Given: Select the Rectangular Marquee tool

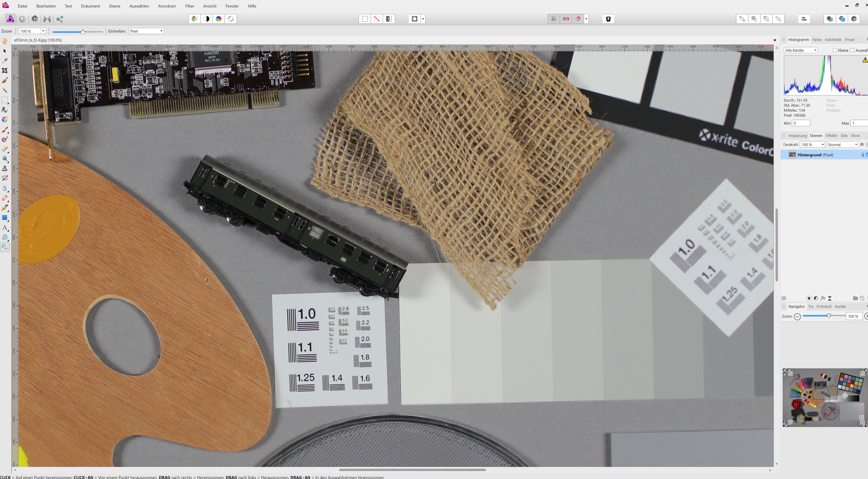Looking at the screenshot, I should tap(5, 100).
